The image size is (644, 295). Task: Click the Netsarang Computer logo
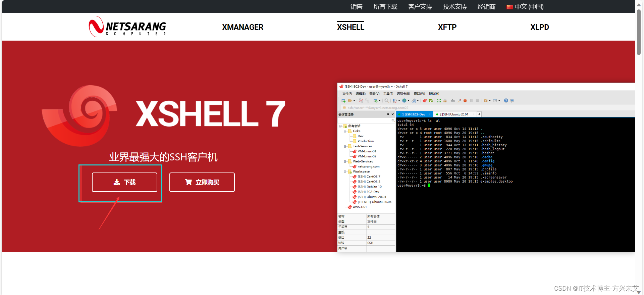127,27
